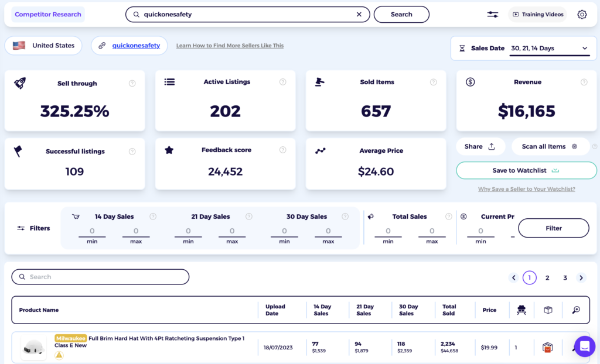Go to the next page arrow

point(581,278)
